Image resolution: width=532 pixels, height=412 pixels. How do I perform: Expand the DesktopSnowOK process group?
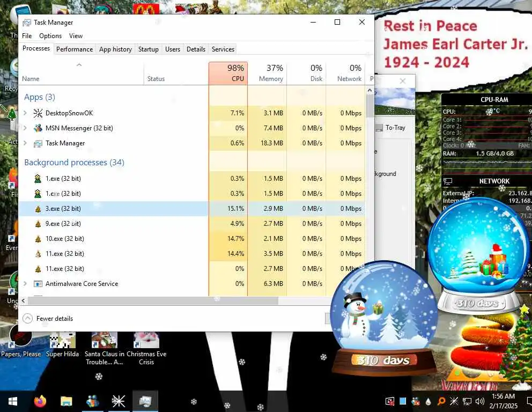25,113
